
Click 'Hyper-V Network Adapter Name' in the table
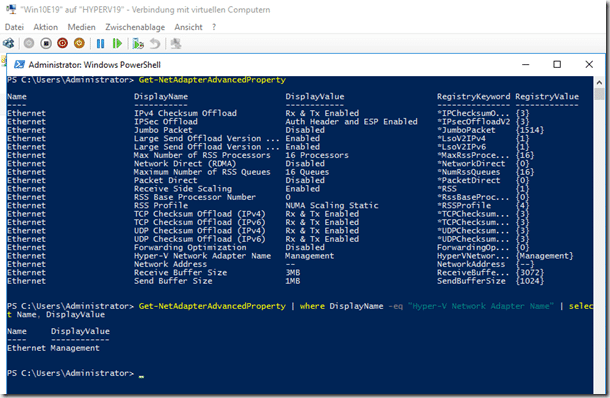pyautogui.click(x=202, y=256)
